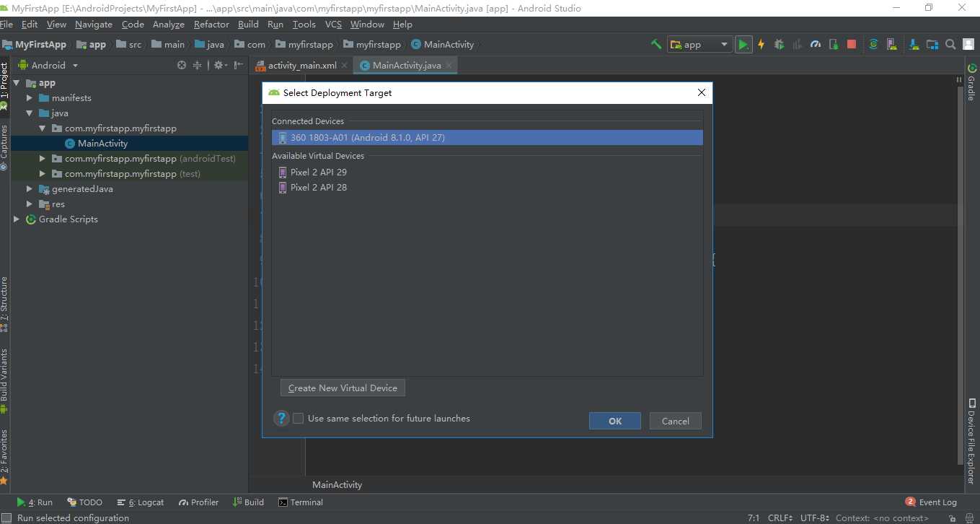The image size is (980, 524).
Task: Open the 4: Run tool window
Action: (35, 502)
